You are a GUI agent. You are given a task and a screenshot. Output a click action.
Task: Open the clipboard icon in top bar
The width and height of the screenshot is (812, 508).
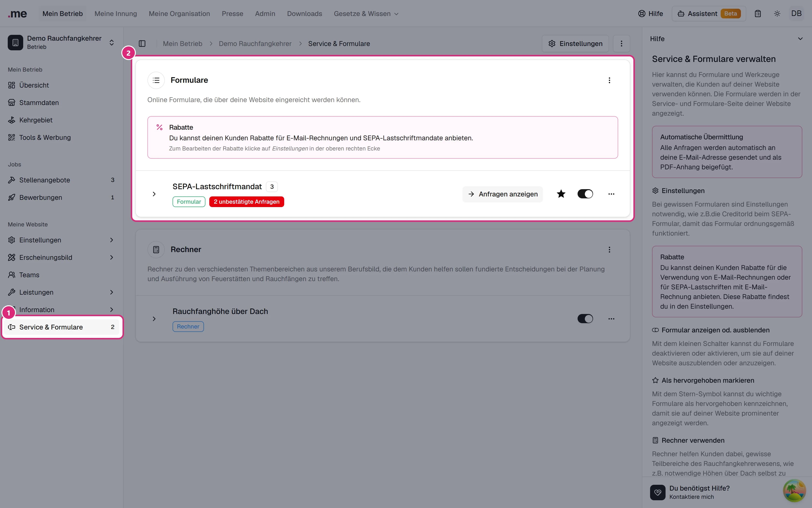click(758, 14)
